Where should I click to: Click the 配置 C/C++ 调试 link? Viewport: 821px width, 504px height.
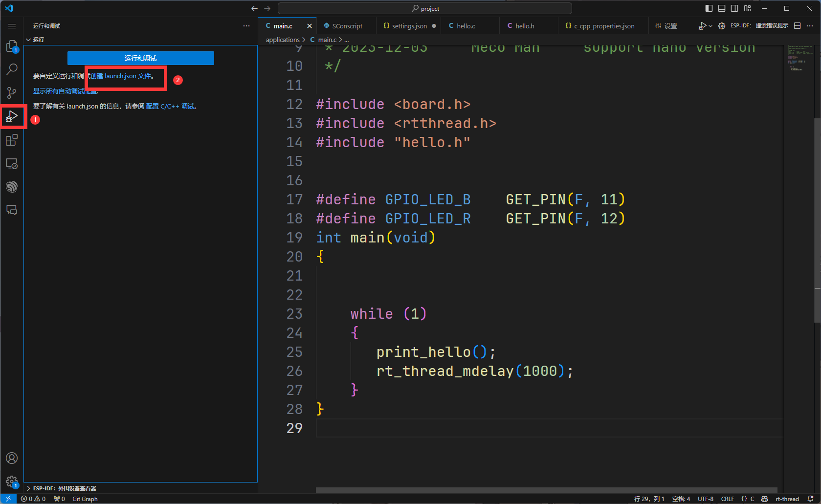tap(170, 106)
